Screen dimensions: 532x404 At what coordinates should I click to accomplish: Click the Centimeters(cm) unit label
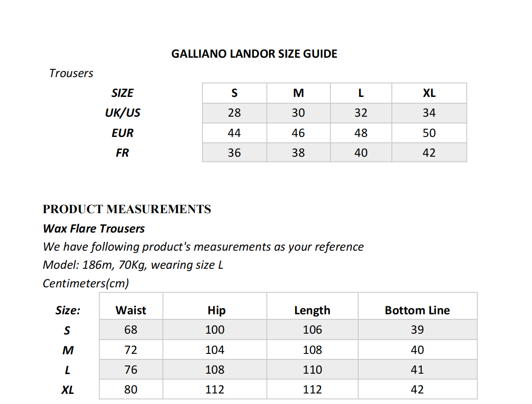tap(86, 283)
